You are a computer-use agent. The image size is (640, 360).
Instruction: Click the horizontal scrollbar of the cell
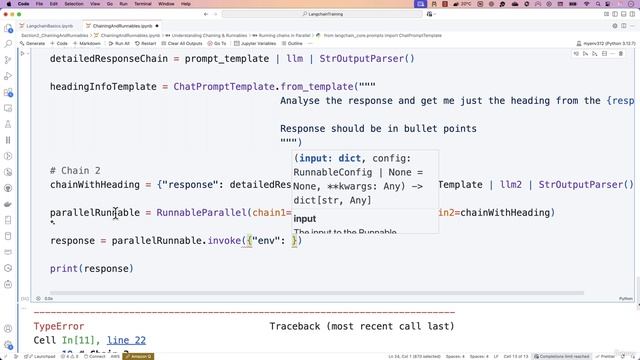click(x=317, y=293)
